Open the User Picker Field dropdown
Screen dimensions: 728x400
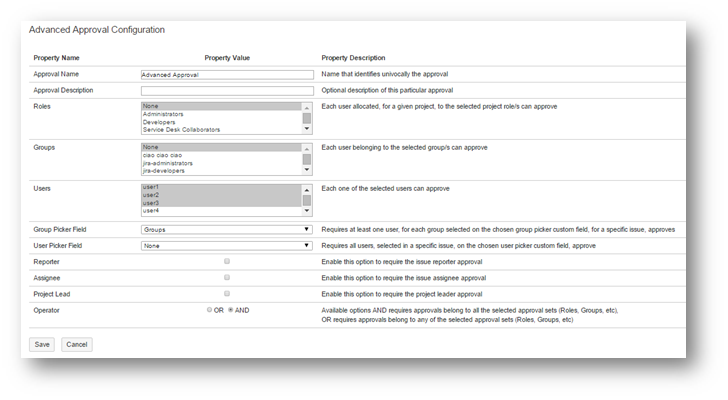(x=227, y=245)
